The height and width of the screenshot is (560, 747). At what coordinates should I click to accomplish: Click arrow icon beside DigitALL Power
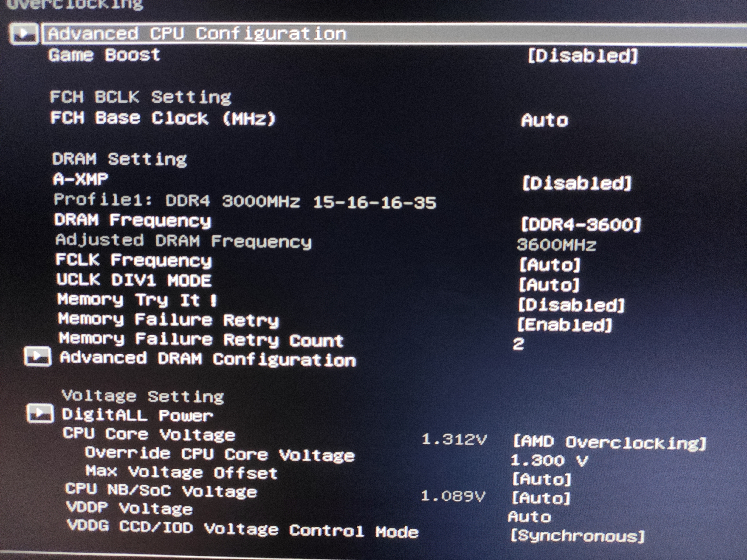tap(40, 413)
